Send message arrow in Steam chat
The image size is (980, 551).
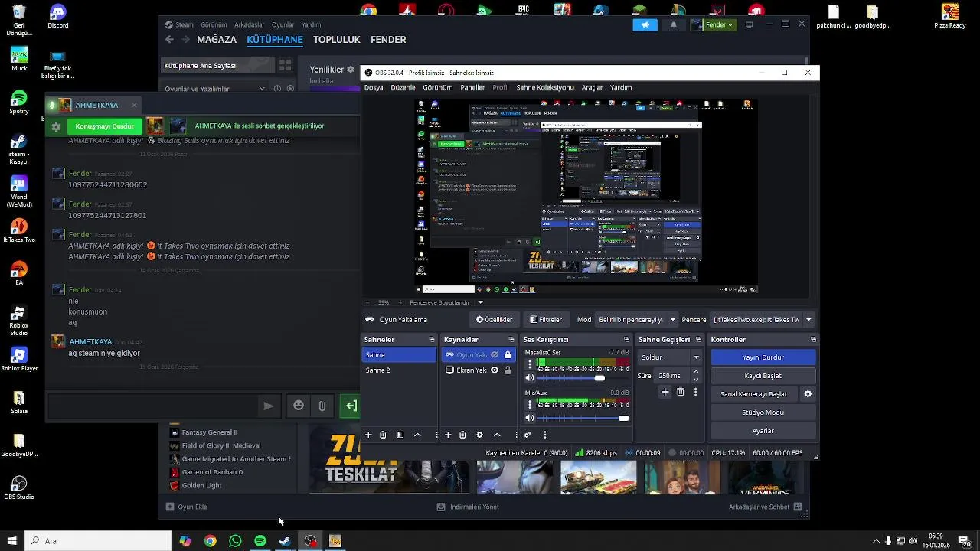[x=268, y=406]
